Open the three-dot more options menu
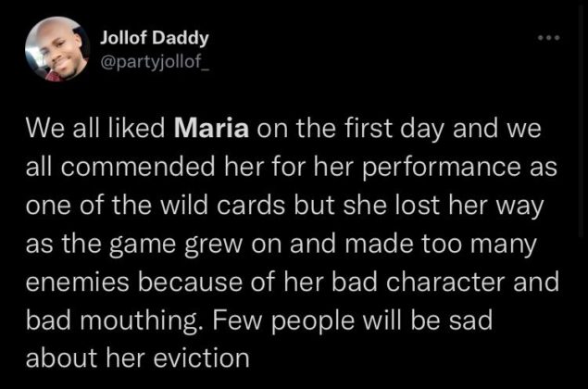 [x=548, y=38]
